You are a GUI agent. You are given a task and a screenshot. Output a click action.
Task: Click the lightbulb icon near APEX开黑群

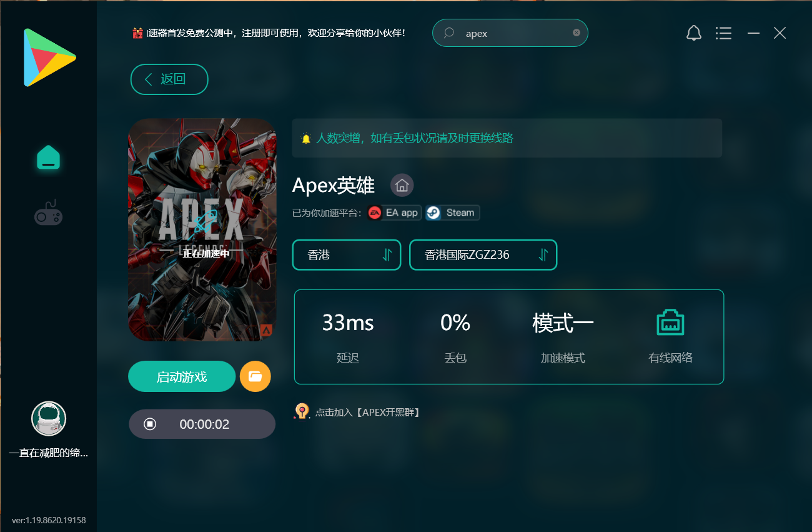click(x=302, y=411)
